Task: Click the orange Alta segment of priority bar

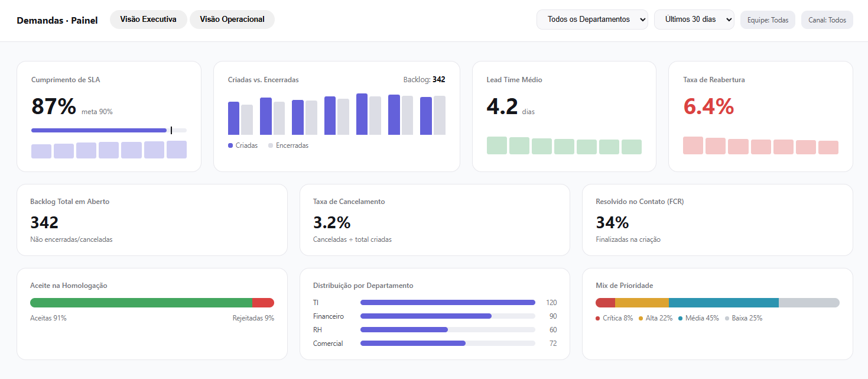Action: tap(642, 303)
